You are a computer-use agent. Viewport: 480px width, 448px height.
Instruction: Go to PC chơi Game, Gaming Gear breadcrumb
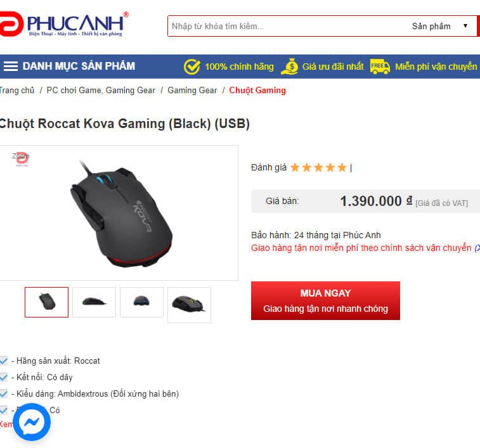coord(101,90)
